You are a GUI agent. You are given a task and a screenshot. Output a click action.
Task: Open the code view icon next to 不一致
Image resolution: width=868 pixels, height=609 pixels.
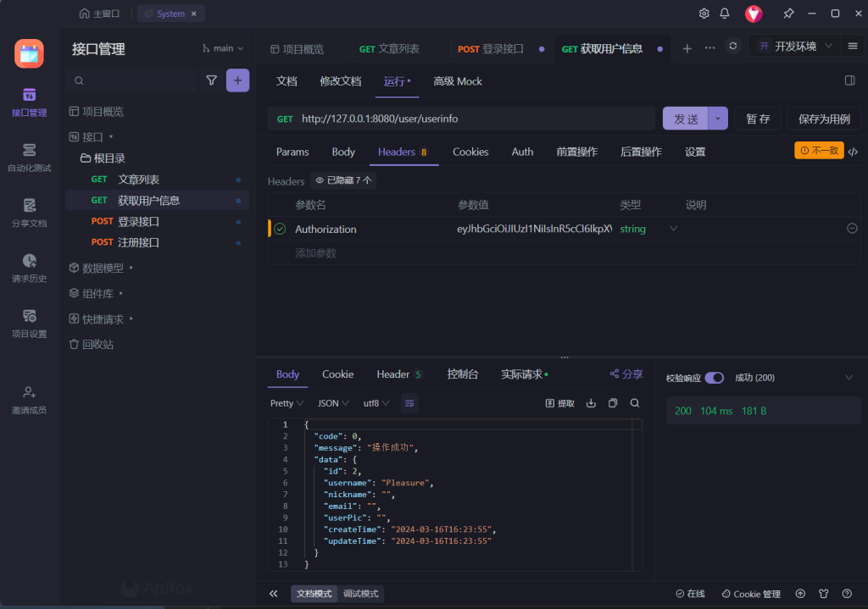coord(853,152)
